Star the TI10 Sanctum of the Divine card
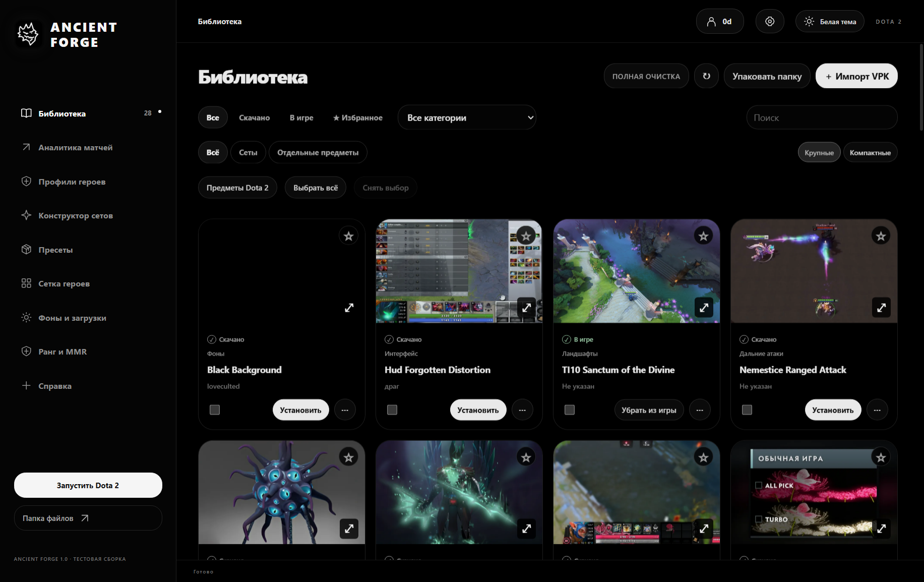924x582 pixels. (704, 236)
